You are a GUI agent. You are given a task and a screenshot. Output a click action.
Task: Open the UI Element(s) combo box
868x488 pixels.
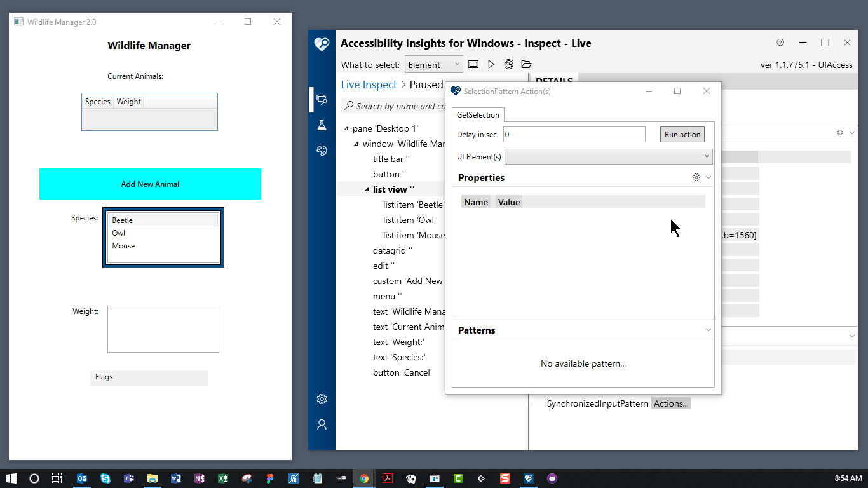point(609,156)
